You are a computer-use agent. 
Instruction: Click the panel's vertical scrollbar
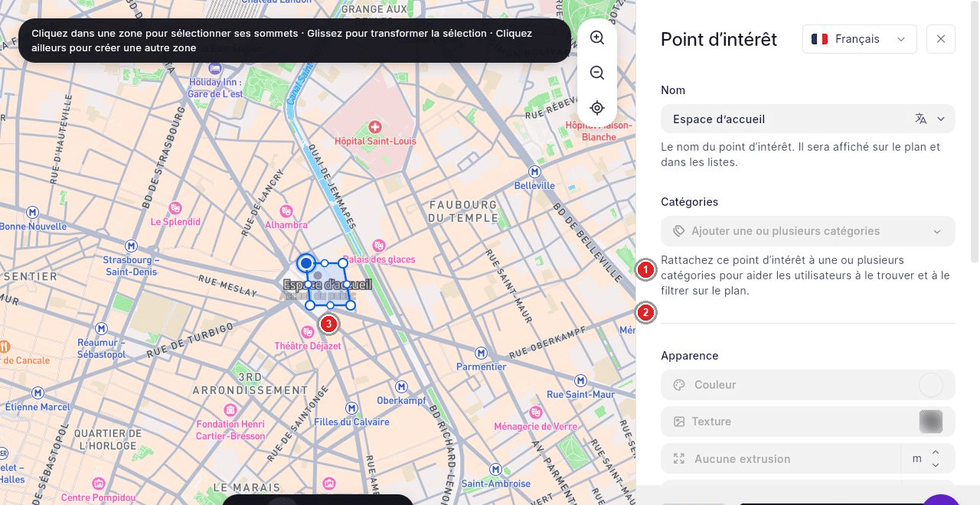click(x=975, y=132)
